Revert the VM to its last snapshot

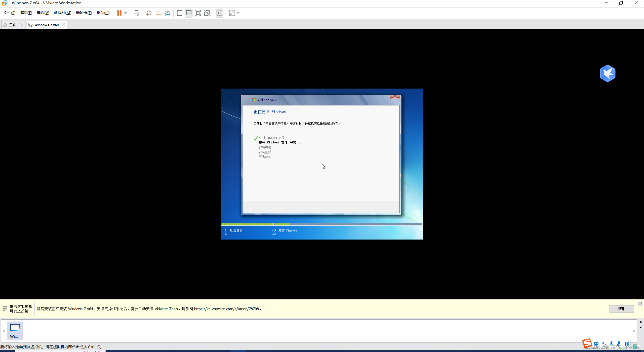click(158, 13)
